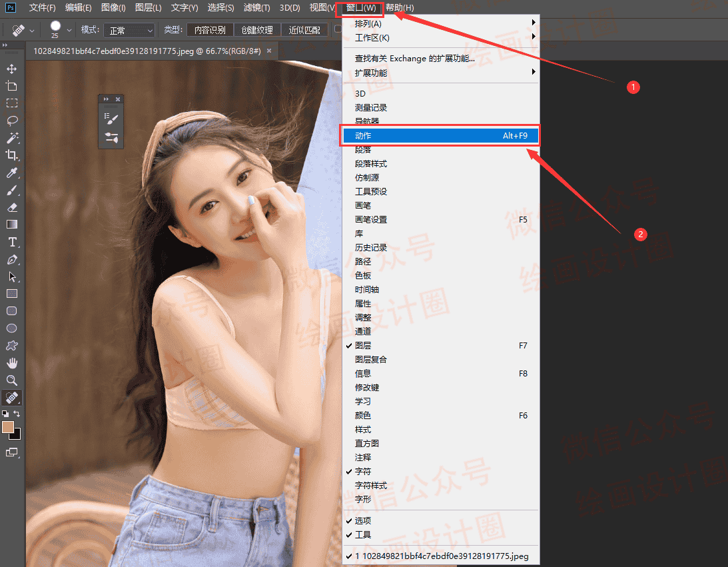Image resolution: width=728 pixels, height=567 pixels.
Task: Select the Custom Shape tool
Action: 11,346
